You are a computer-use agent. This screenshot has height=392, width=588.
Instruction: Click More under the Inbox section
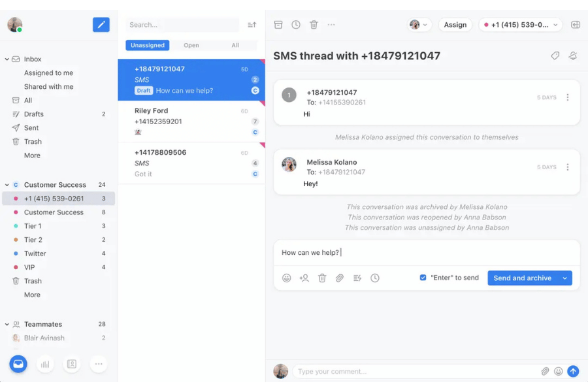32,155
